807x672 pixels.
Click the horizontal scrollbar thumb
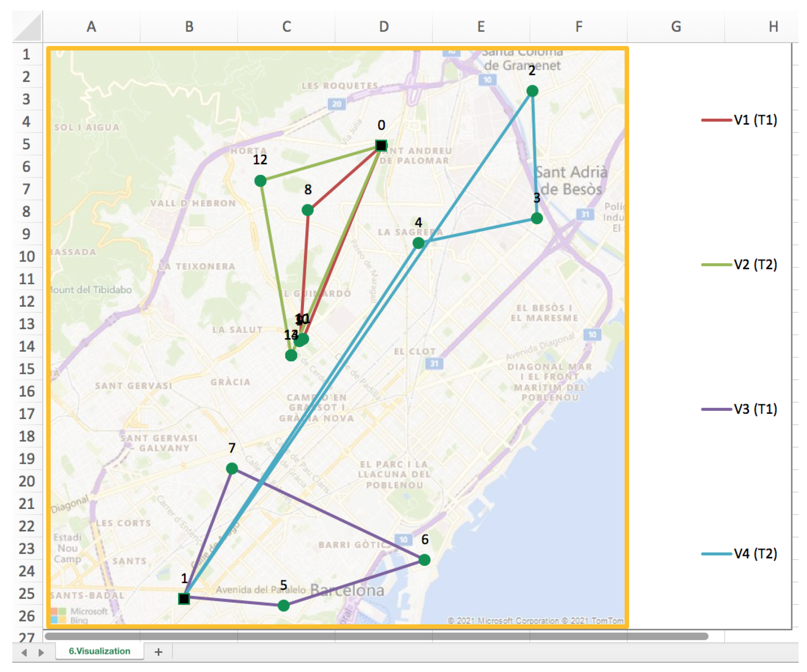pyautogui.click(x=377, y=636)
